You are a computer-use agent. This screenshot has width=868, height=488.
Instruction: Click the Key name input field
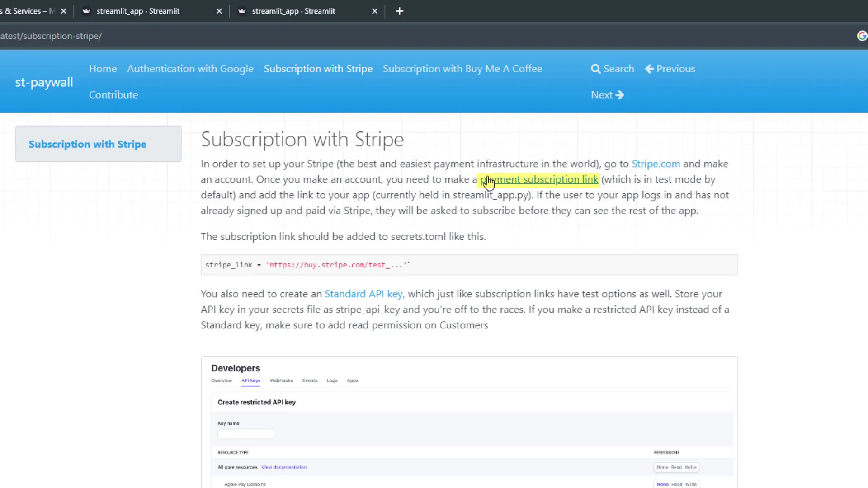click(x=245, y=433)
